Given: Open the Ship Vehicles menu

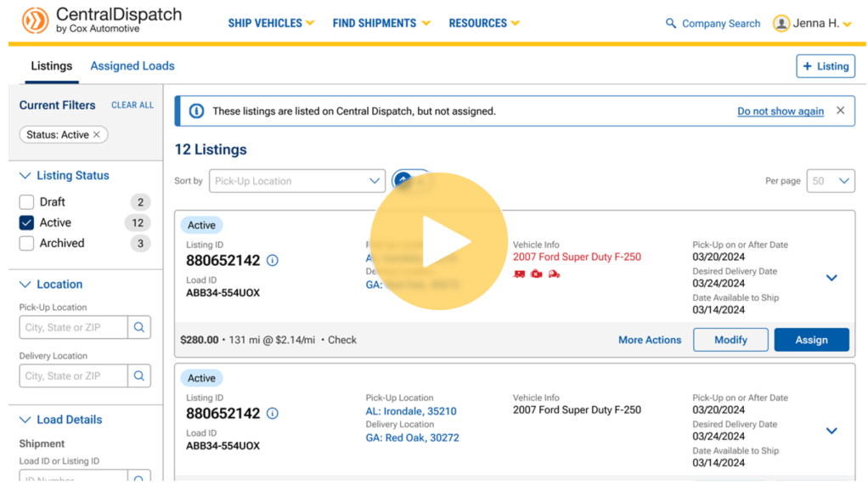Looking at the screenshot, I should pyautogui.click(x=271, y=23).
